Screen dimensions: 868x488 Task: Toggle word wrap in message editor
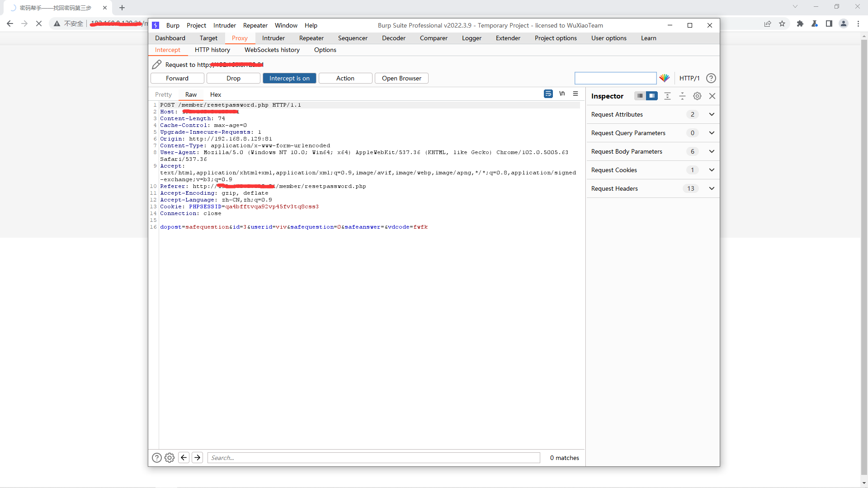[x=548, y=94]
